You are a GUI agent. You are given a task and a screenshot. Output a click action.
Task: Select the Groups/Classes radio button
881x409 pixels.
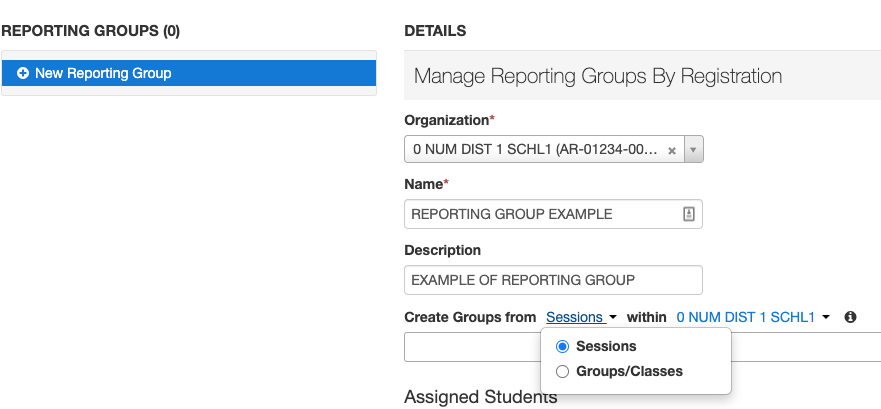pyautogui.click(x=562, y=372)
